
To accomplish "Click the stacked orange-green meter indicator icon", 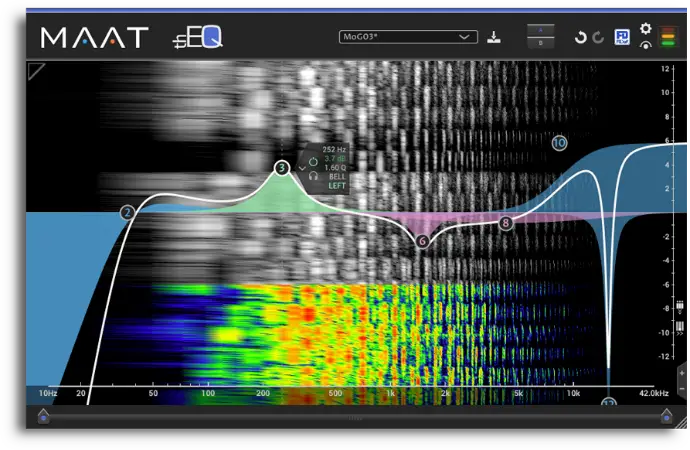I will 667,36.
